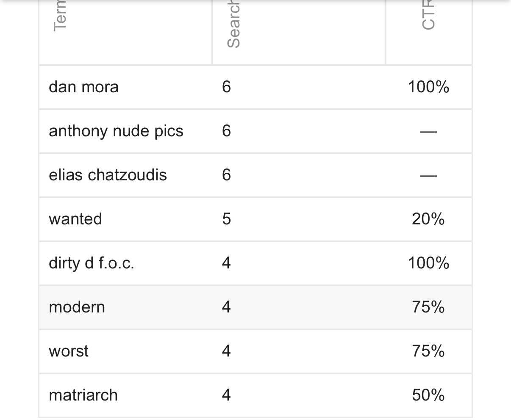Select the 'matriarch' search term
This screenshot has height=420, width=511.
[x=83, y=395]
